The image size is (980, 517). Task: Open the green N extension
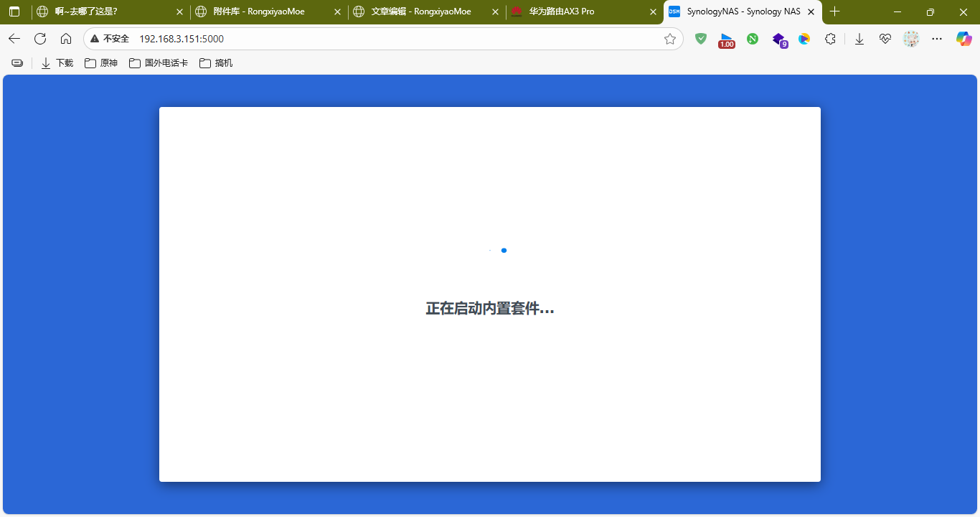(753, 39)
